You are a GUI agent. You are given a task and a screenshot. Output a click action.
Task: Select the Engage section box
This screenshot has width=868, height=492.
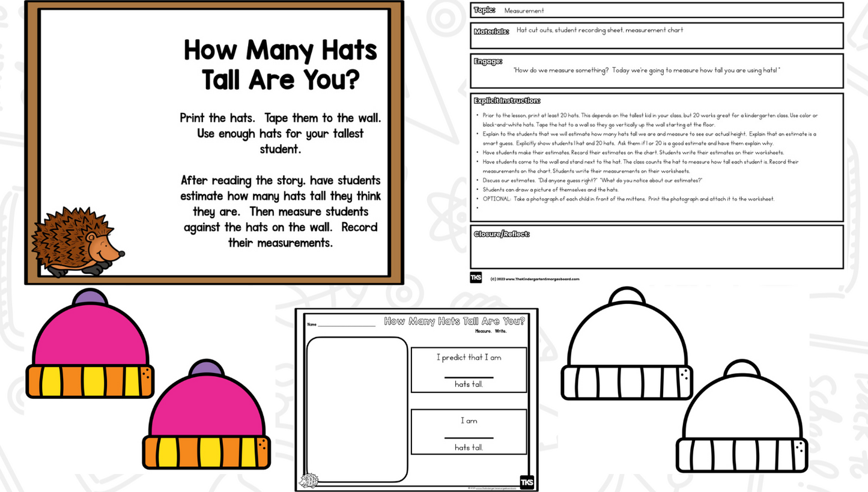657,70
